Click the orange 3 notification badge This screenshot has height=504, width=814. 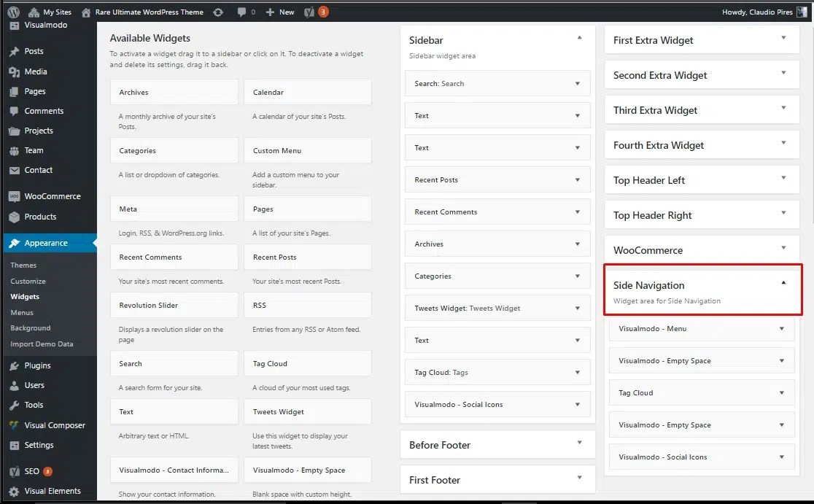pos(323,12)
